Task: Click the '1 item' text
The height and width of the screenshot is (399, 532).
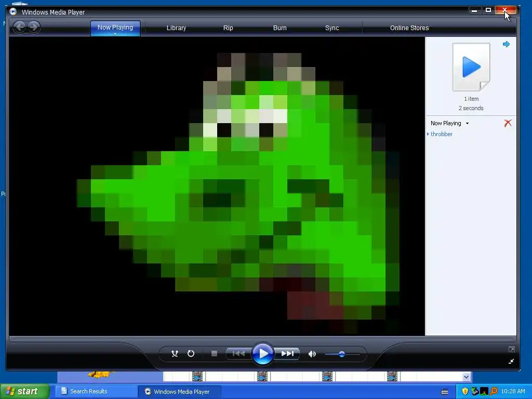Action: pos(471,99)
